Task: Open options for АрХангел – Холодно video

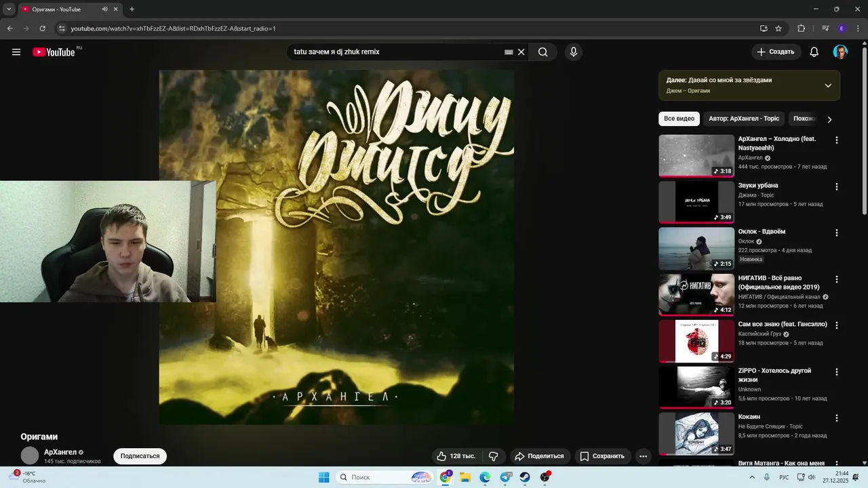Action: tap(836, 140)
